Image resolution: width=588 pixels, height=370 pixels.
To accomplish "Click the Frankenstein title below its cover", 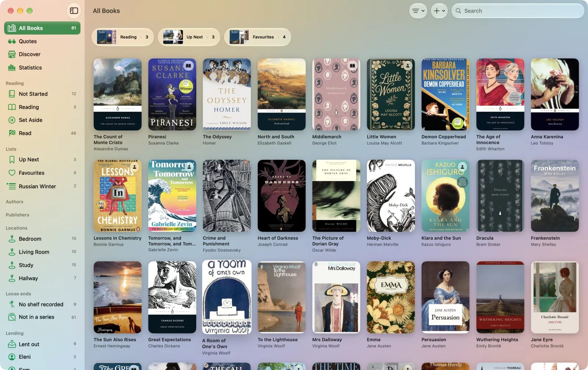I will (x=545, y=238).
